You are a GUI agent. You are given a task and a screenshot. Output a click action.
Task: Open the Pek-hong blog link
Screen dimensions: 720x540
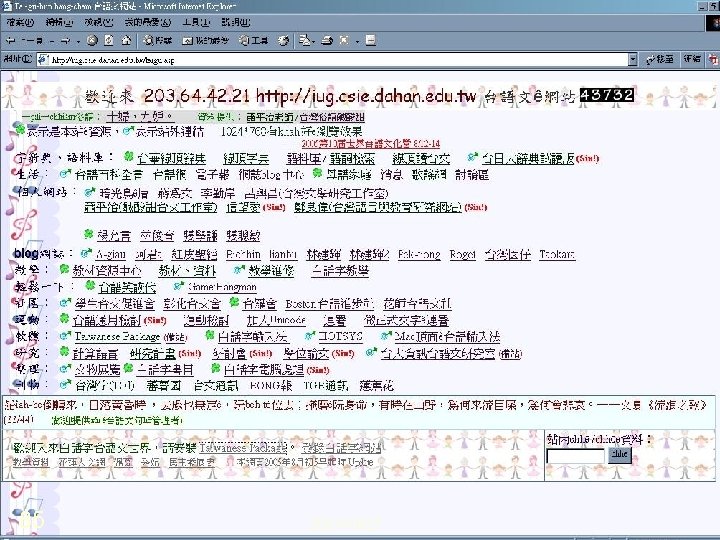coord(419,254)
